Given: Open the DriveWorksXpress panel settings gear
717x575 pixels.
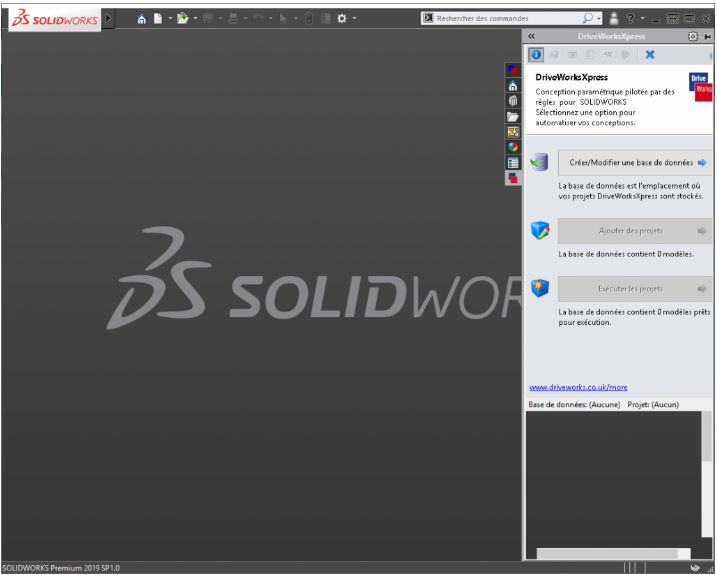Looking at the screenshot, I should point(693,36).
